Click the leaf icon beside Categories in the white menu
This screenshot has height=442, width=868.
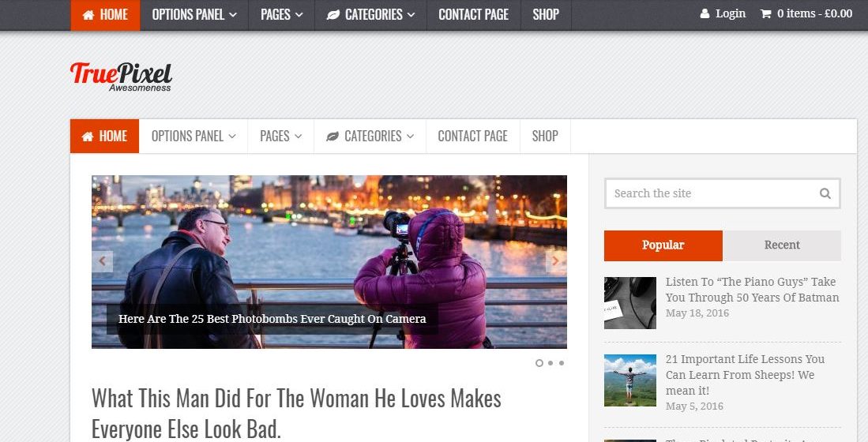(x=333, y=137)
